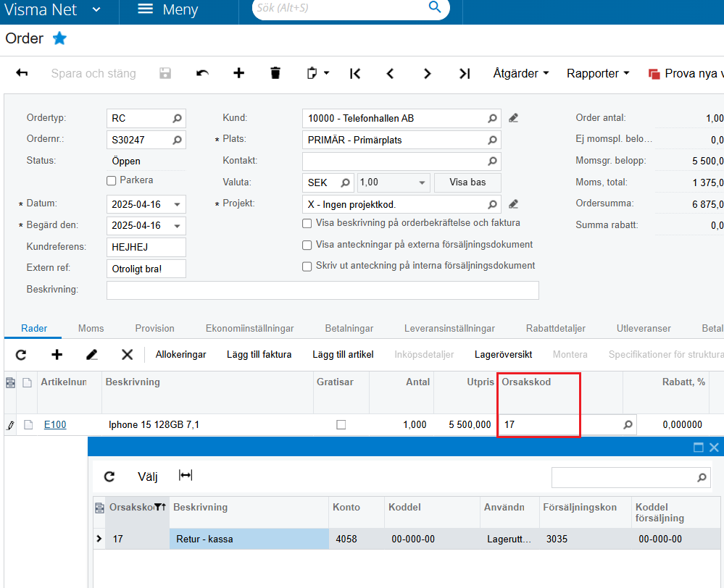The image size is (724, 588).
Task: Open the Leveransinställningar tab
Action: tap(449, 328)
